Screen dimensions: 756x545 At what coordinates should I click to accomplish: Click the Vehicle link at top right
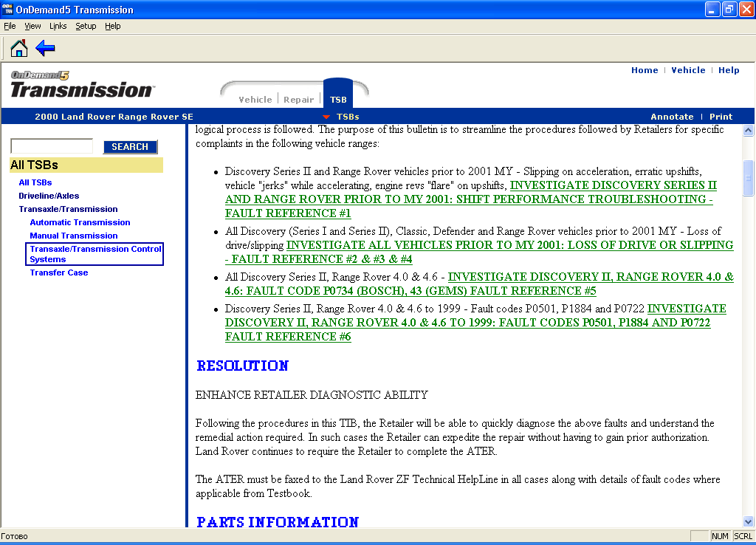click(688, 70)
